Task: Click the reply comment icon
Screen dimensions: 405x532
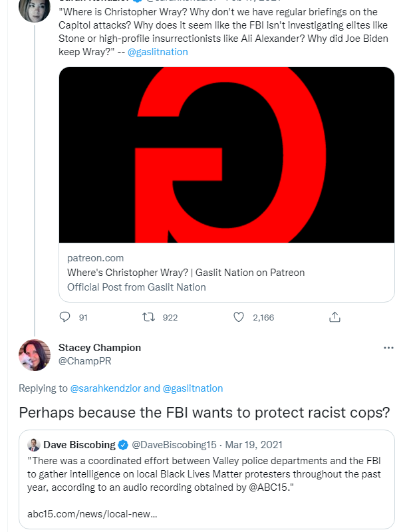Action: pyautogui.click(x=65, y=317)
